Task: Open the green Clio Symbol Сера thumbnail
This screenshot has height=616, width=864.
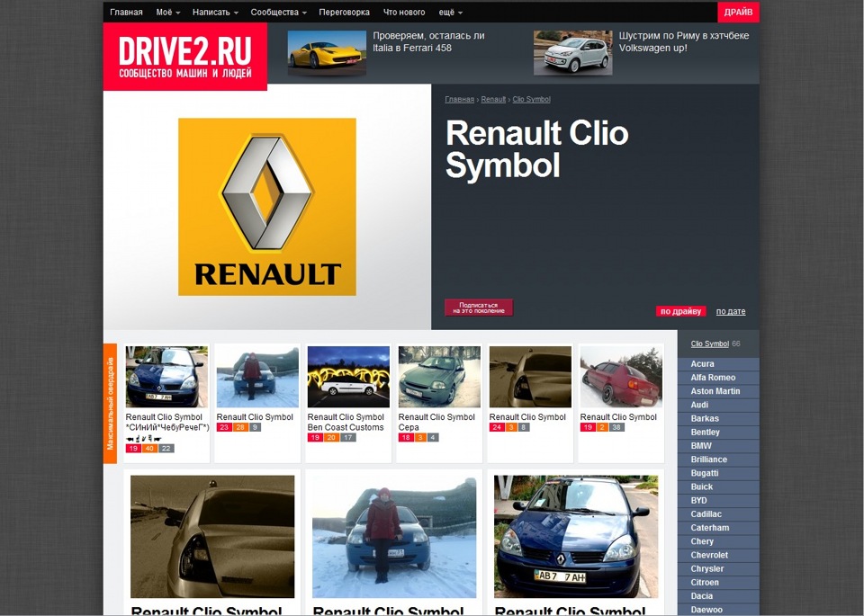Action: (x=439, y=377)
